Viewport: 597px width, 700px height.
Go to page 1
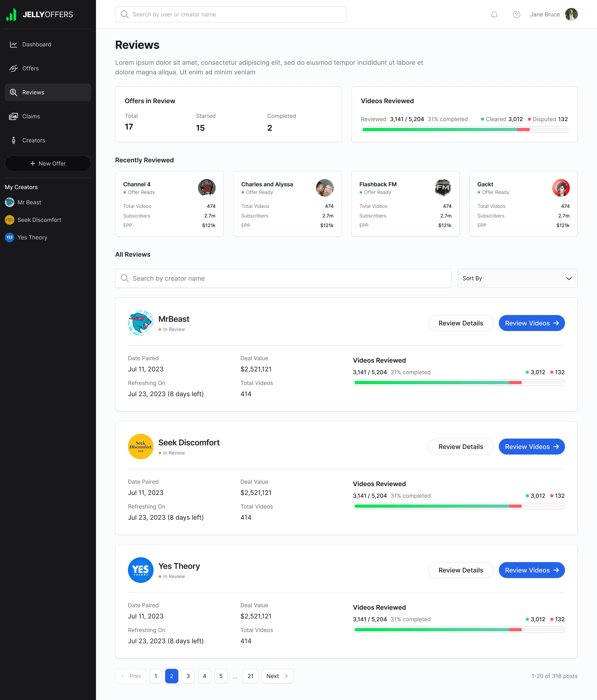(x=156, y=676)
